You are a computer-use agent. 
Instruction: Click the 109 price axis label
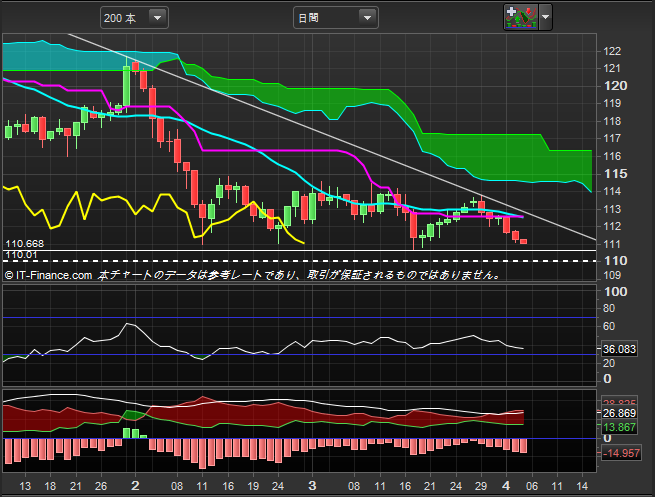[612, 276]
